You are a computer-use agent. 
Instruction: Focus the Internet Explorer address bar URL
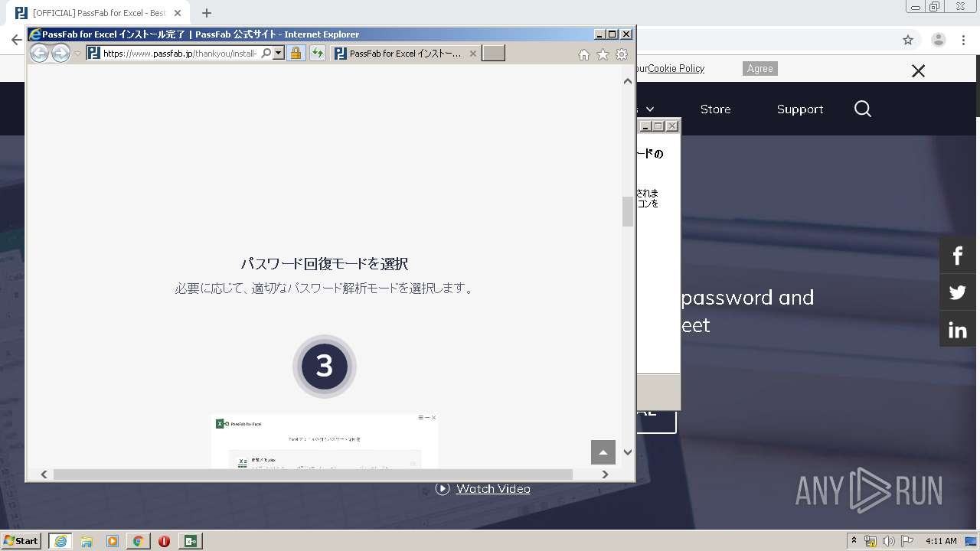(180, 54)
